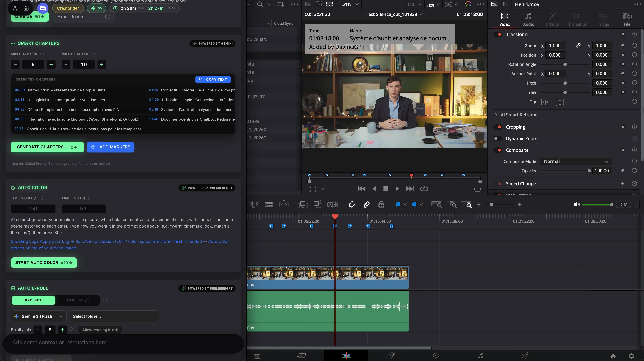The height and width of the screenshot is (361, 644).
Task: Adjust the volume slider handle
Action: pos(612,205)
